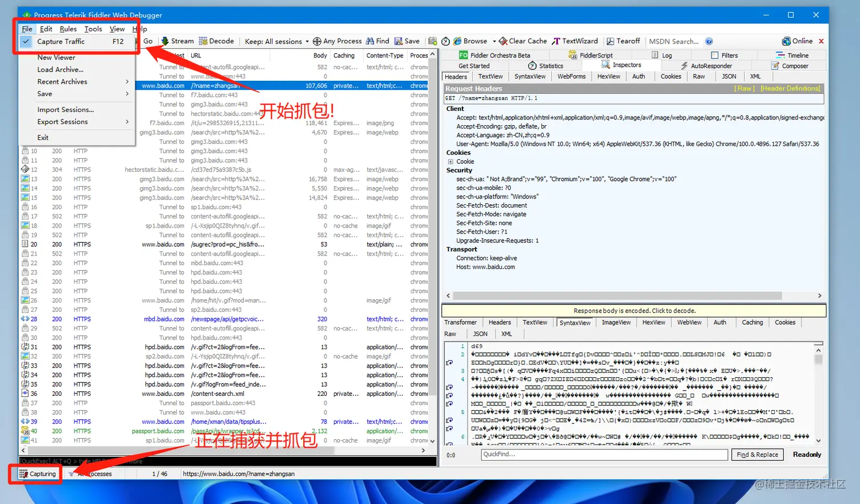
Task: Open the Edit menu
Action: coord(46,29)
